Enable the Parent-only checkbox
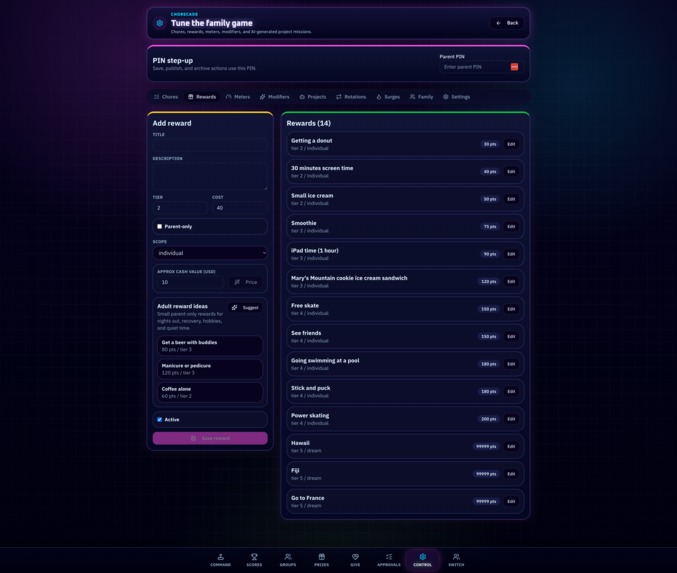The height and width of the screenshot is (573, 677). tap(159, 226)
